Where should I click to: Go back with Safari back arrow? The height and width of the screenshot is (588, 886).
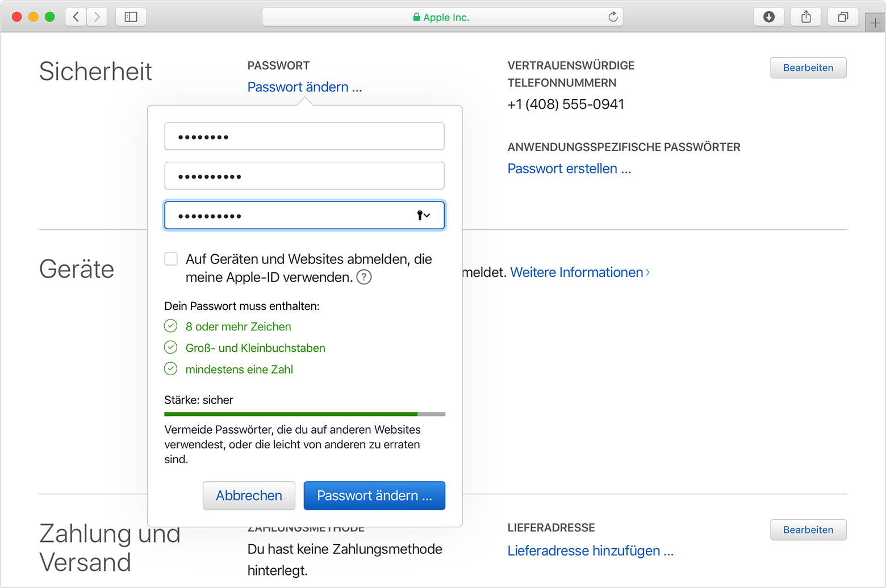point(76,17)
